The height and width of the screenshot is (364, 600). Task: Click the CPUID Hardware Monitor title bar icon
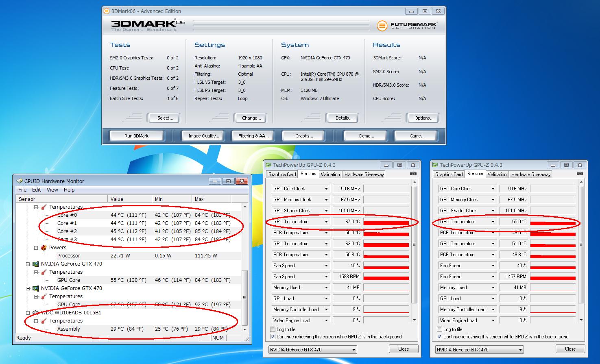(x=20, y=181)
